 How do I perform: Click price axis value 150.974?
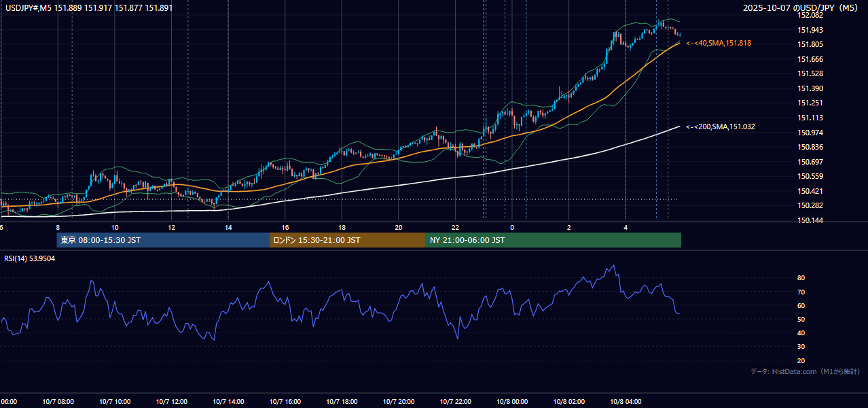[810, 133]
